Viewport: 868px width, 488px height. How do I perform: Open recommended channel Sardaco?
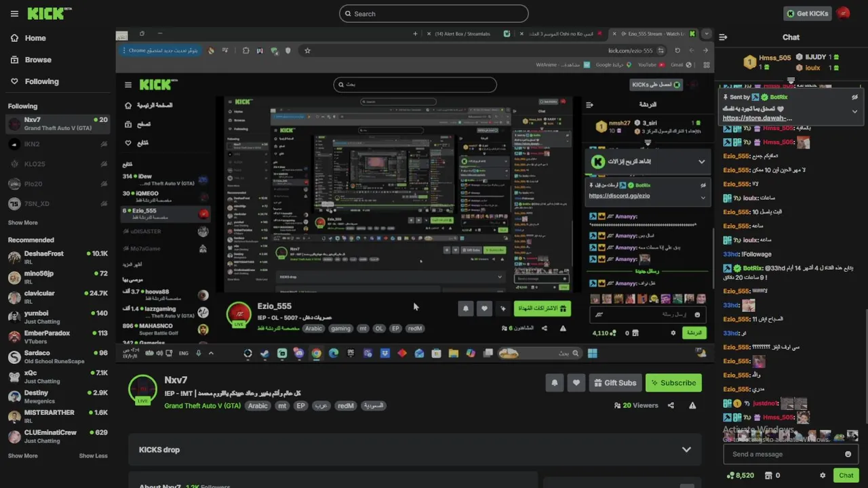coord(58,357)
